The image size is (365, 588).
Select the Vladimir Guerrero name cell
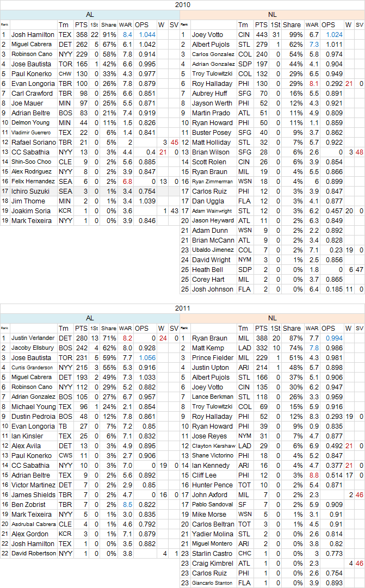(x=33, y=132)
